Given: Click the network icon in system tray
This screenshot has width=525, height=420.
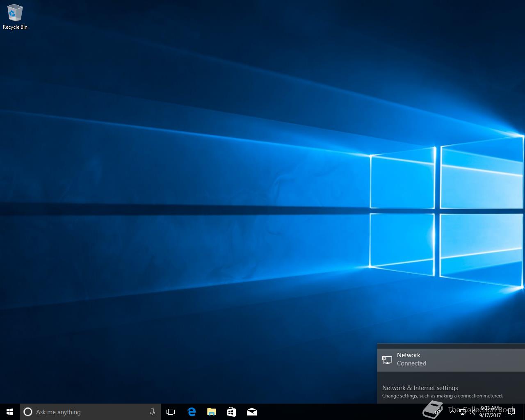Looking at the screenshot, I should pos(462,412).
